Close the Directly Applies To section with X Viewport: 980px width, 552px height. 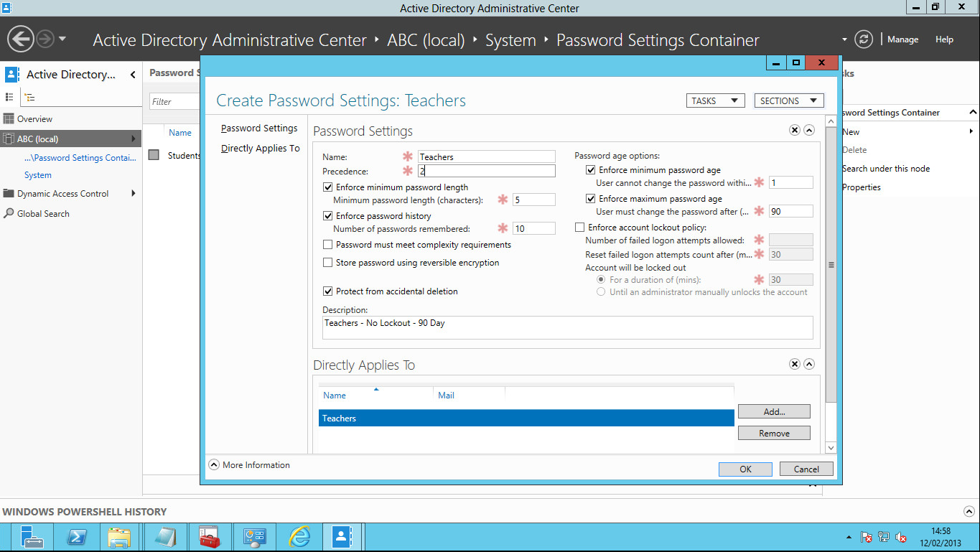(x=795, y=364)
